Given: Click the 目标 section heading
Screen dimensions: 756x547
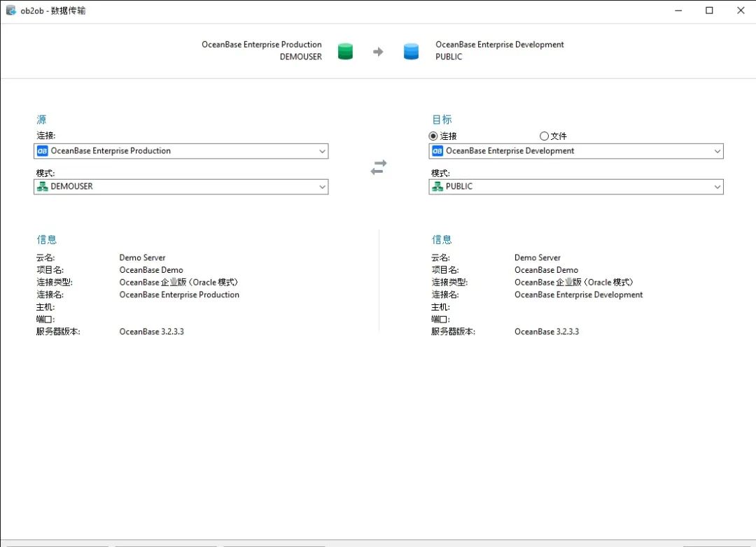Looking at the screenshot, I should pos(442,120).
